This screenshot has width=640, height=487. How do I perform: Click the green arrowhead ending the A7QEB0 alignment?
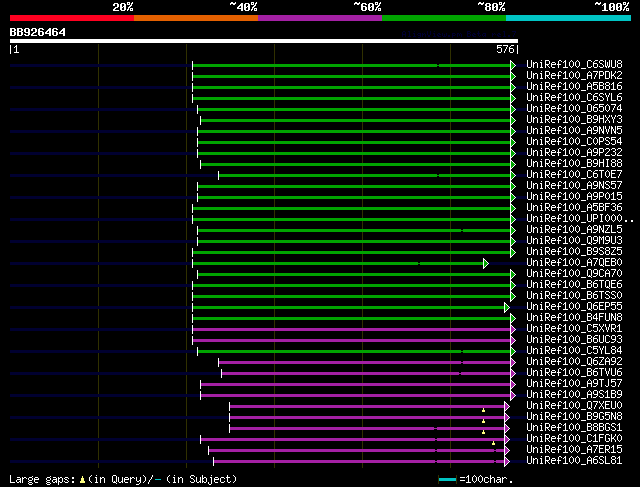click(486, 263)
